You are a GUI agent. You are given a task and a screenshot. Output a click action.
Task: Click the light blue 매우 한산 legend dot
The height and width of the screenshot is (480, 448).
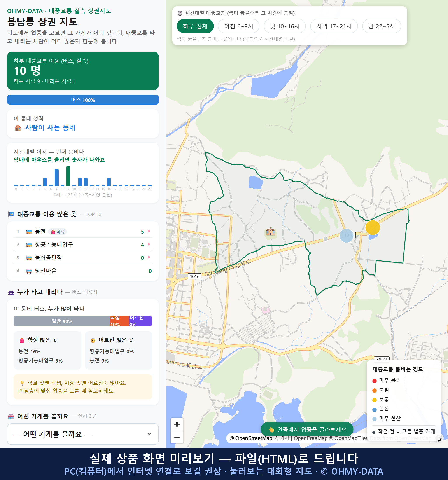click(374, 419)
